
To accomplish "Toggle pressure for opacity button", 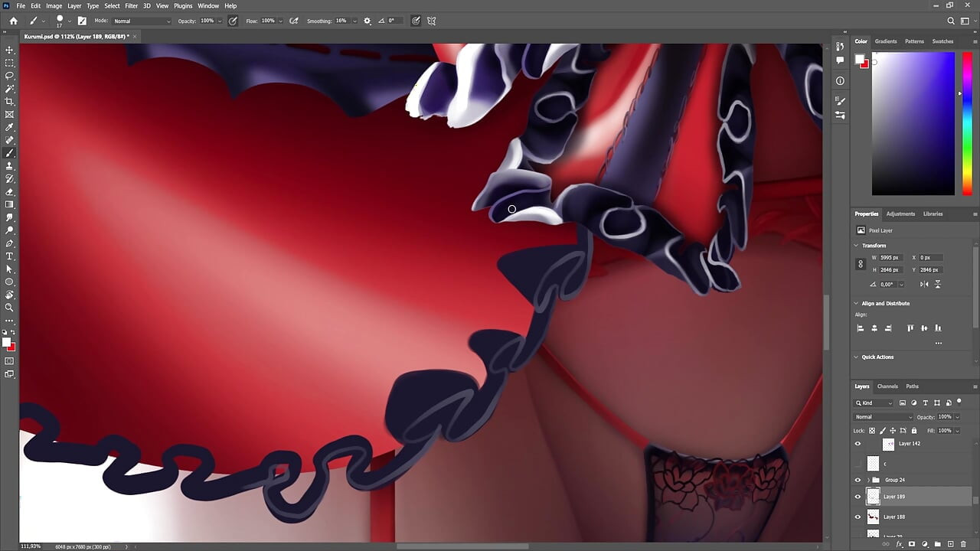I will click(x=233, y=21).
